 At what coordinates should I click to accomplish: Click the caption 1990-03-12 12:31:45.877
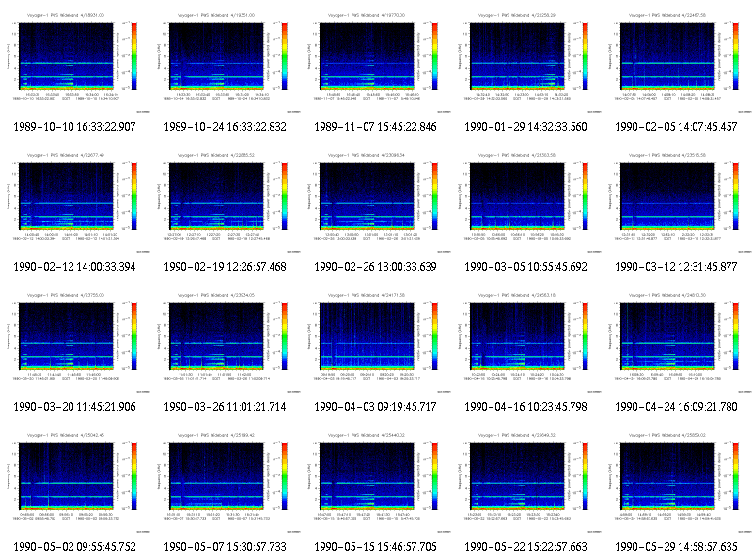click(x=676, y=267)
